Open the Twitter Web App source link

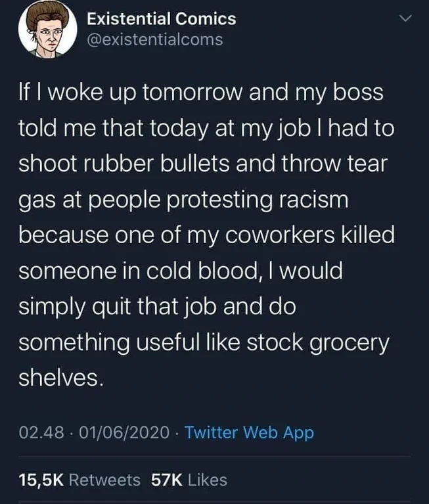[249, 433]
